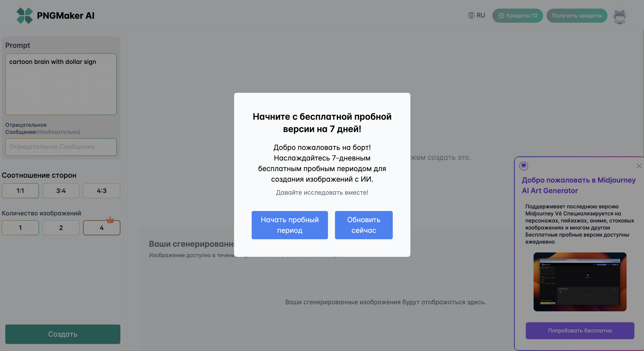The height and width of the screenshot is (351, 644).
Task: Click the Midjourney AI Art Generator icon
Action: click(x=524, y=166)
